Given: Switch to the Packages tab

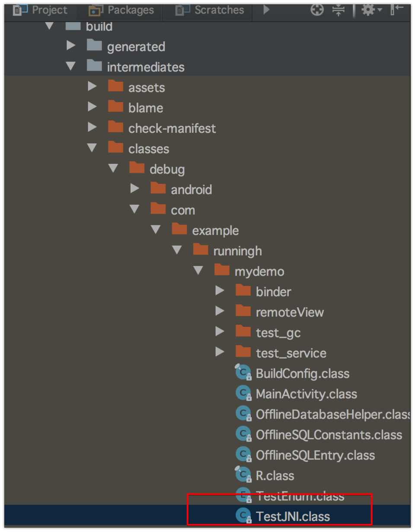Looking at the screenshot, I should [122, 10].
